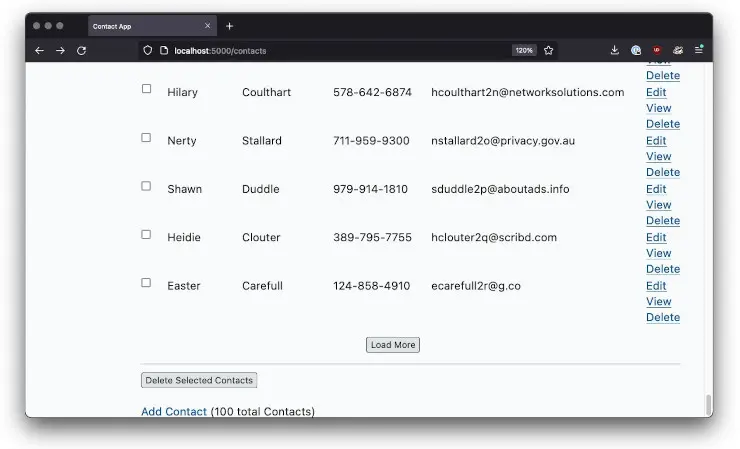Open a new tab with plus icon
This screenshot has height=449, width=740.
229,26
